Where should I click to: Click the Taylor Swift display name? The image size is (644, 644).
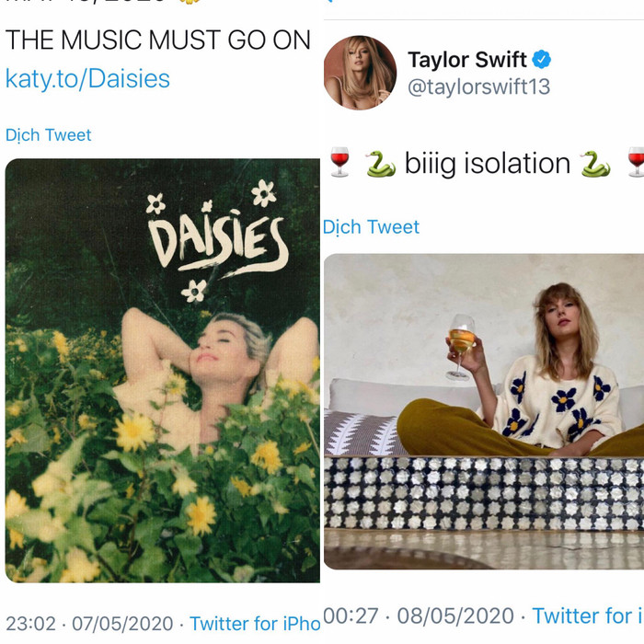pos(467,60)
